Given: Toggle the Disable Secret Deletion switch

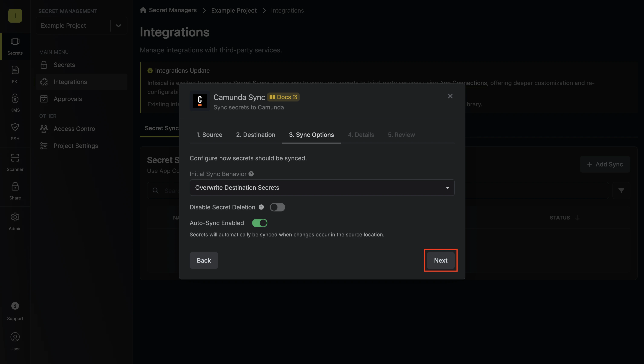Looking at the screenshot, I should click(x=277, y=207).
